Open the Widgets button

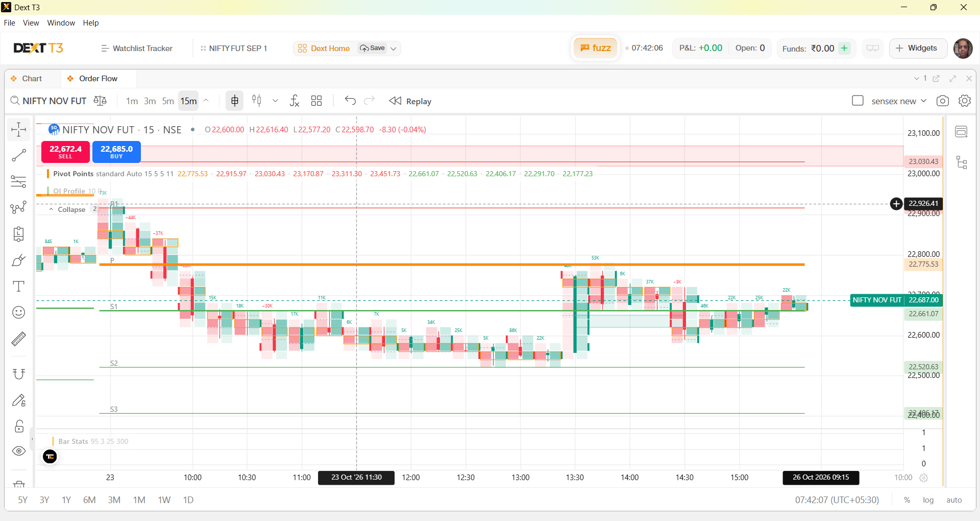917,48
